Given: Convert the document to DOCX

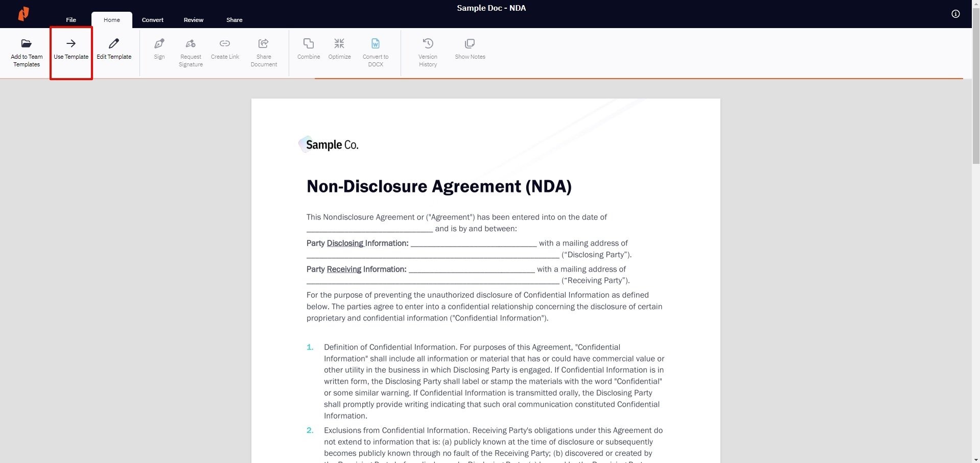Looking at the screenshot, I should (376, 48).
